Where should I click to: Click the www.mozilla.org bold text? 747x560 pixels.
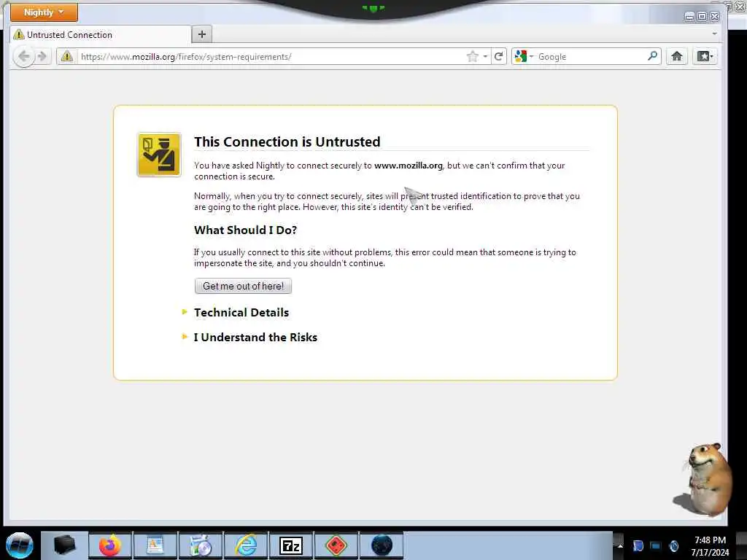pos(409,166)
